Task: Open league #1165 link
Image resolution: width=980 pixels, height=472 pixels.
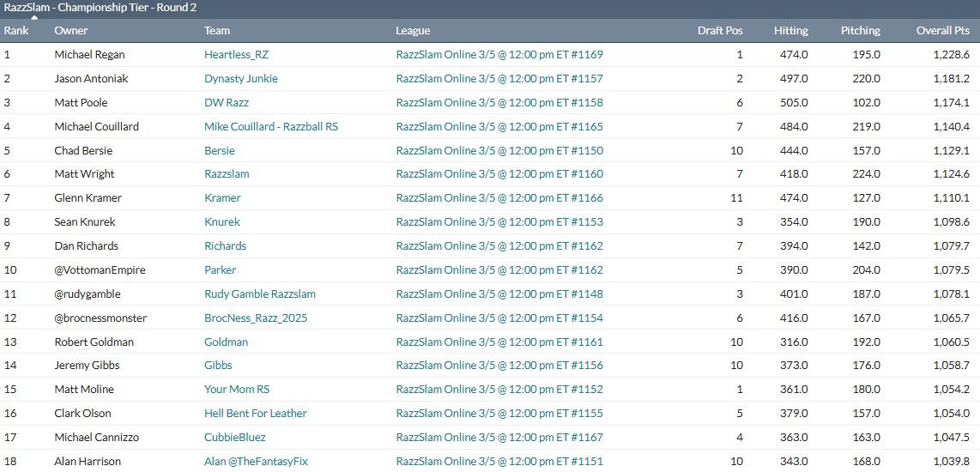Action: tap(499, 126)
